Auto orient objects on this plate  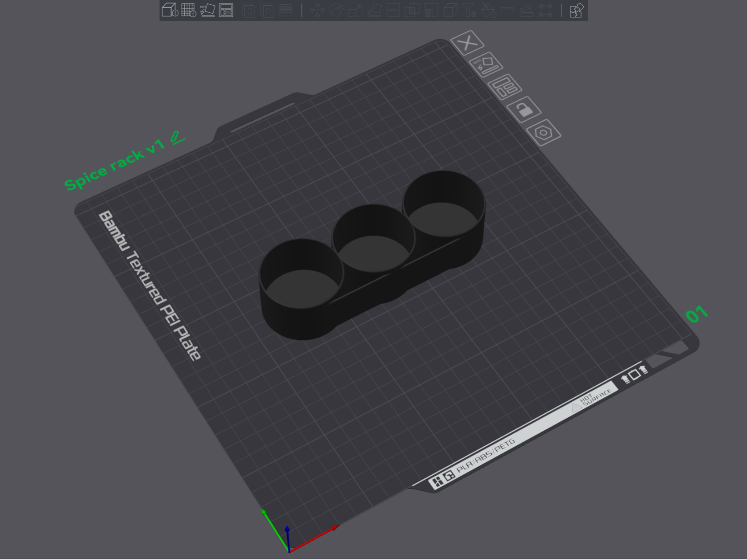tap(486, 64)
